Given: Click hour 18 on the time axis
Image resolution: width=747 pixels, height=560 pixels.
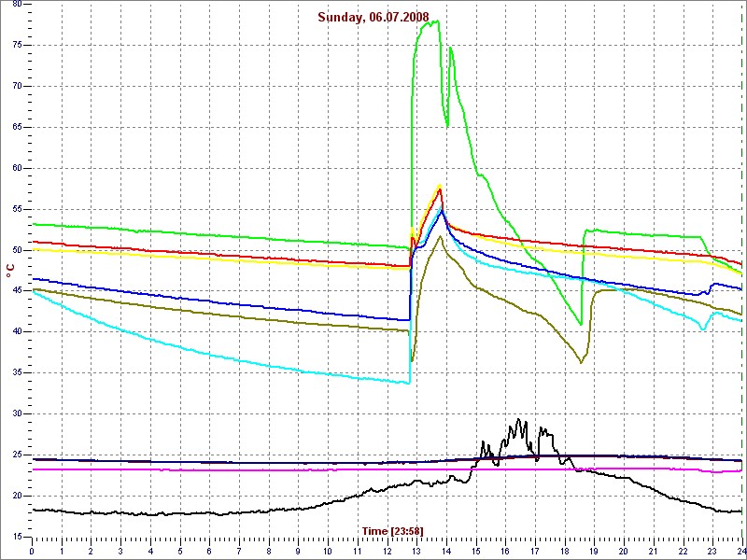Looking at the screenshot, I should click(564, 551).
